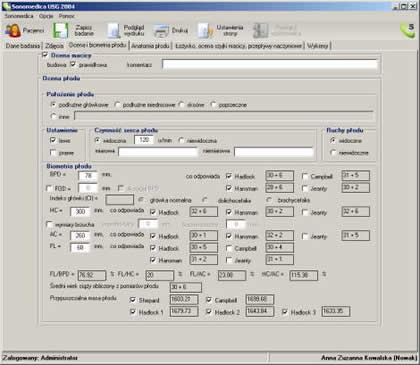The image size is (420, 365).
Task: Select podłużne miednicowe position radio
Action: (x=117, y=105)
